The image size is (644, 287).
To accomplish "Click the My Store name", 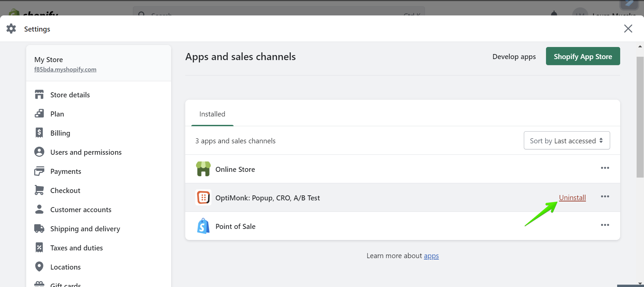I will [x=48, y=59].
